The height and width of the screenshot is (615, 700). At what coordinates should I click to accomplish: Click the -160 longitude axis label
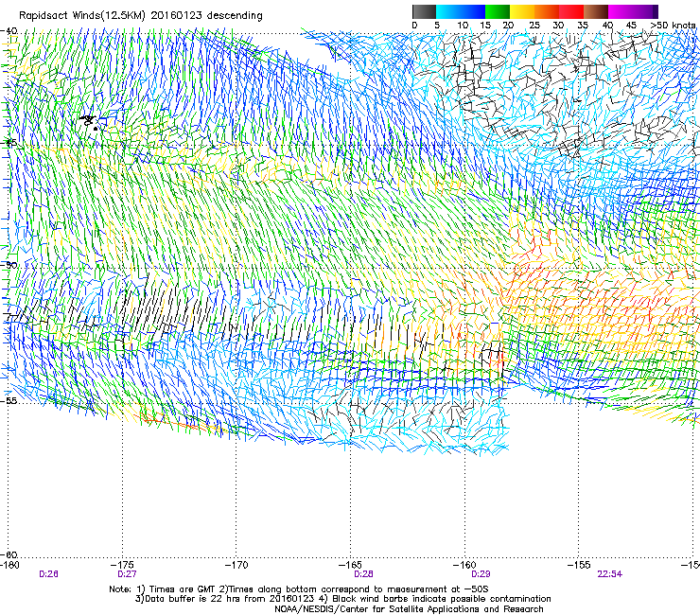point(464,565)
